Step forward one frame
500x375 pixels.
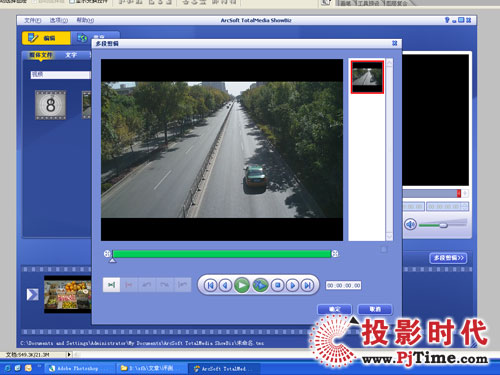[292, 285]
